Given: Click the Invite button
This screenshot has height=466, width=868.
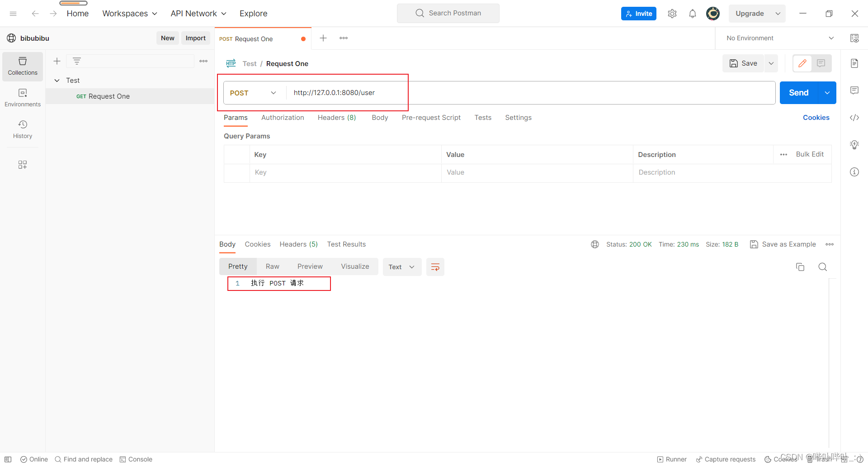Looking at the screenshot, I should pyautogui.click(x=639, y=14).
